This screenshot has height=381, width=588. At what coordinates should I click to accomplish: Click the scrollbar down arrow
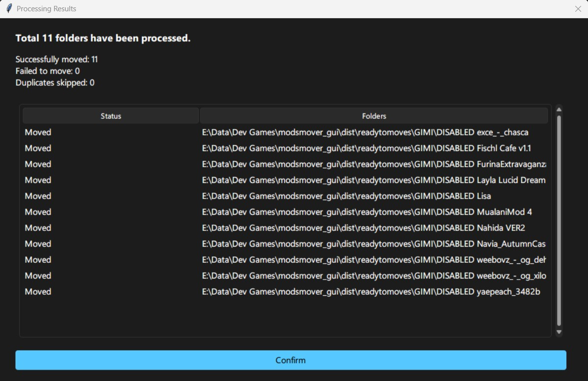[x=559, y=332]
